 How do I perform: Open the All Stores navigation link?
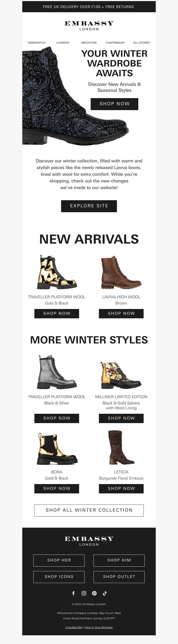click(142, 43)
